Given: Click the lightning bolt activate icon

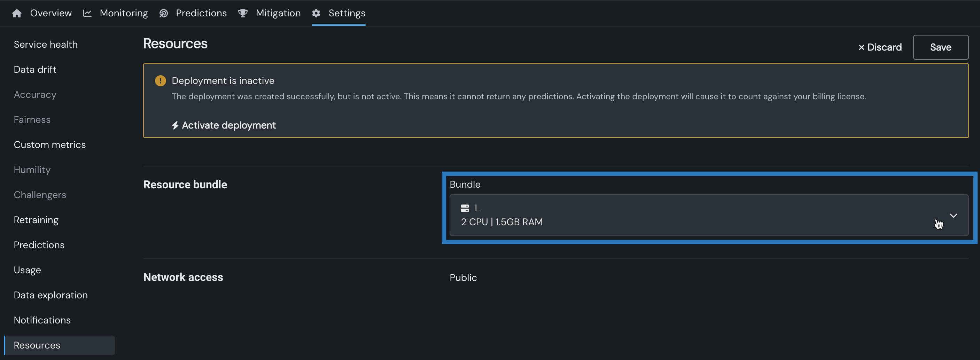Looking at the screenshot, I should 175,125.
